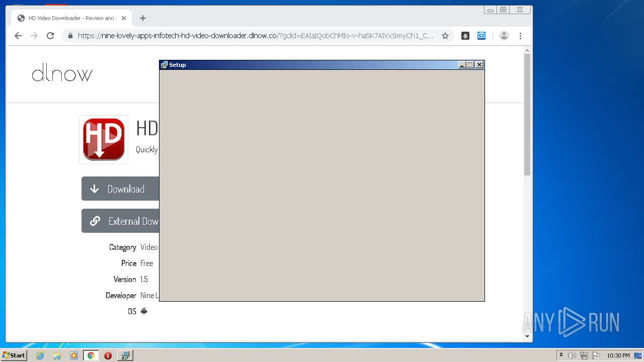View the site padlock information
This screenshot has height=362, width=644.
[70, 36]
